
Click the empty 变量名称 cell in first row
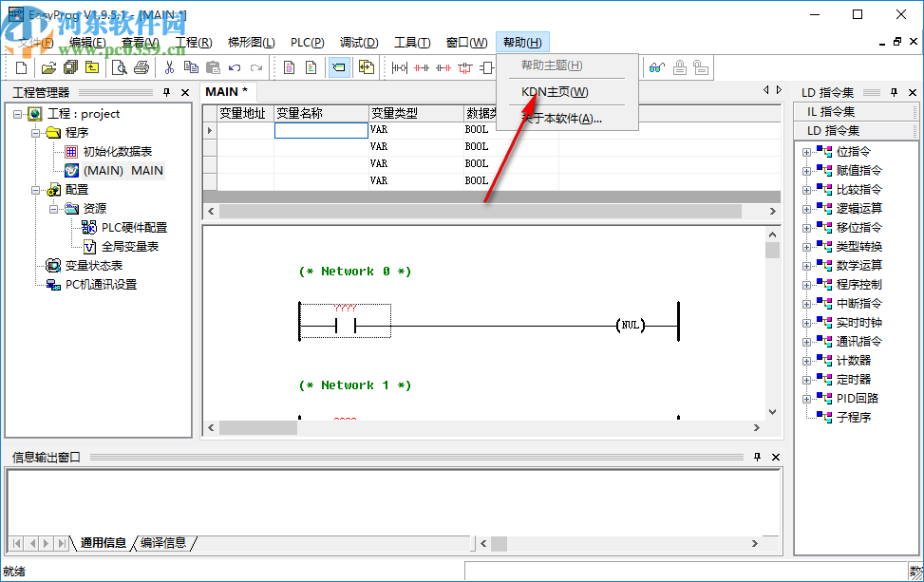[321, 130]
